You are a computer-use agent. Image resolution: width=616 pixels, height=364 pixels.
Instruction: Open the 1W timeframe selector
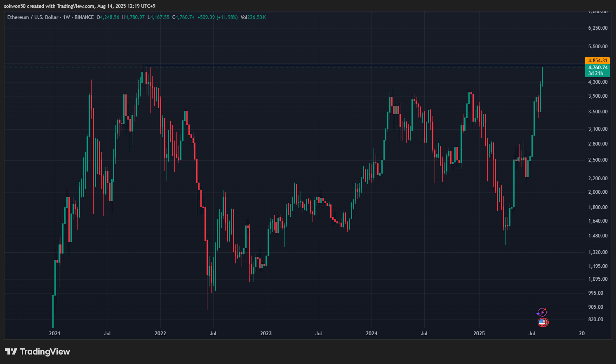[68, 17]
